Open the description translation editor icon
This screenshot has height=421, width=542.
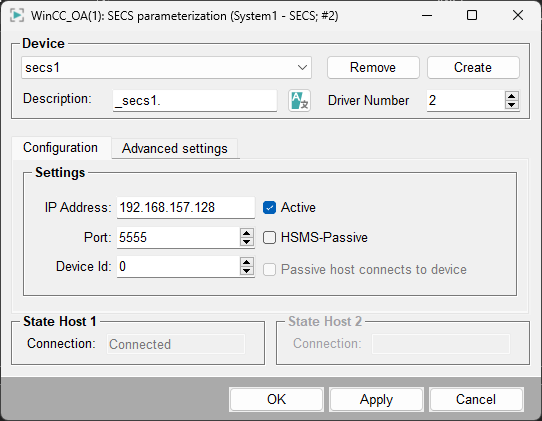point(299,101)
